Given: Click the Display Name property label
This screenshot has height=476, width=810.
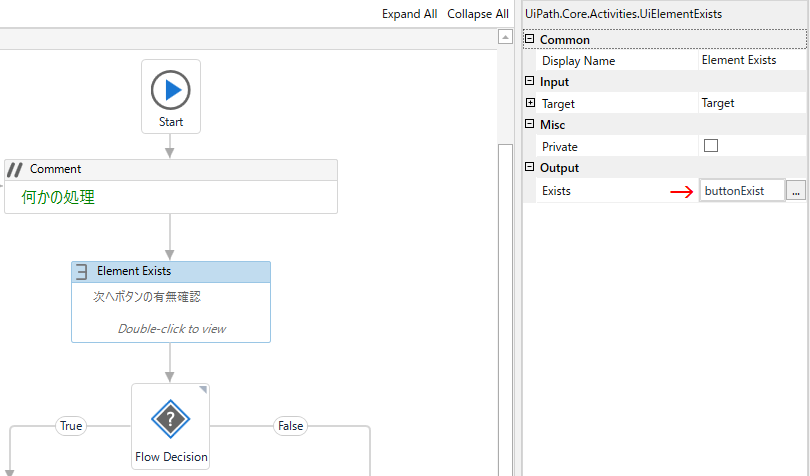Looking at the screenshot, I should (x=579, y=61).
